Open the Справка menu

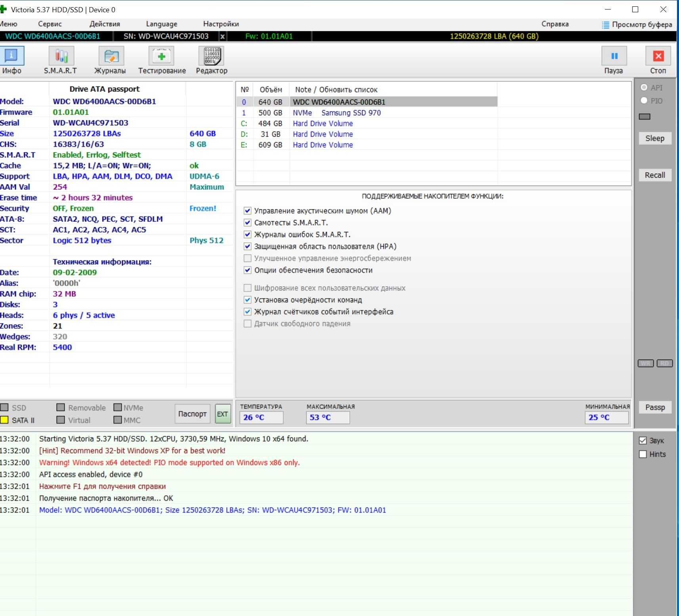(555, 24)
